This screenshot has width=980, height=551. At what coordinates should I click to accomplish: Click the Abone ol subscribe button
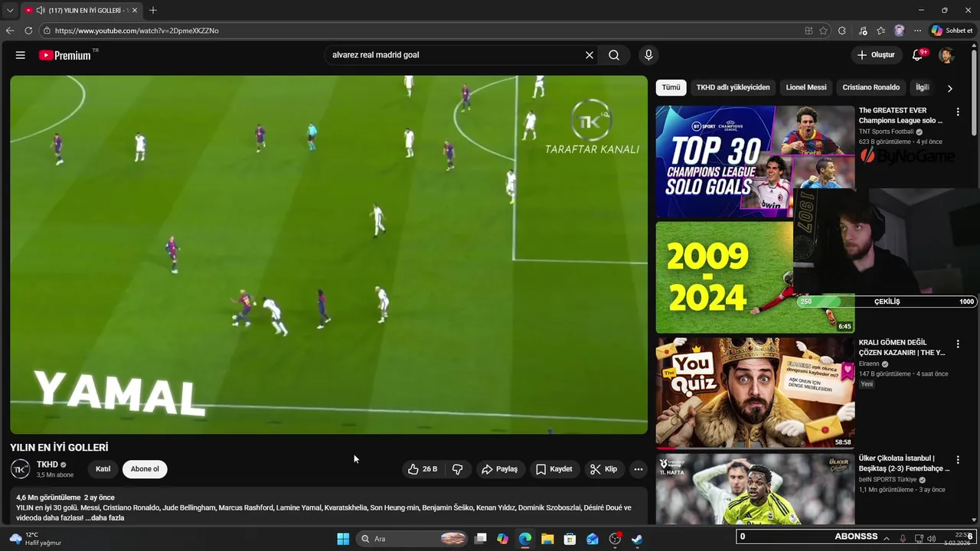(x=145, y=469)
